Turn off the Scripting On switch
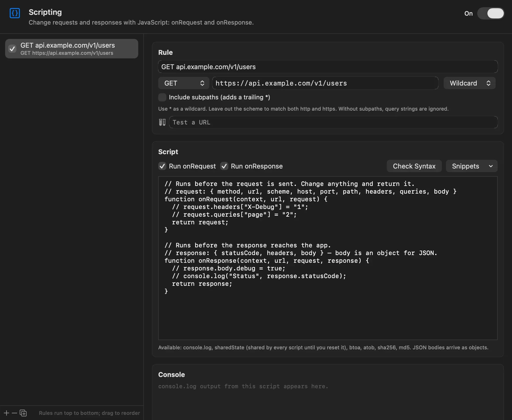This screenshot has width=512, height=420. click(490, 13)
